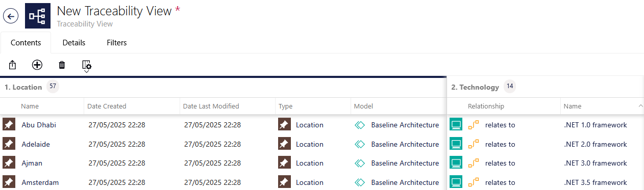Viewport: 644px width, 190px height.
Task: Click the pin icon for Abu Dhabi row
Action: (9, 125)
